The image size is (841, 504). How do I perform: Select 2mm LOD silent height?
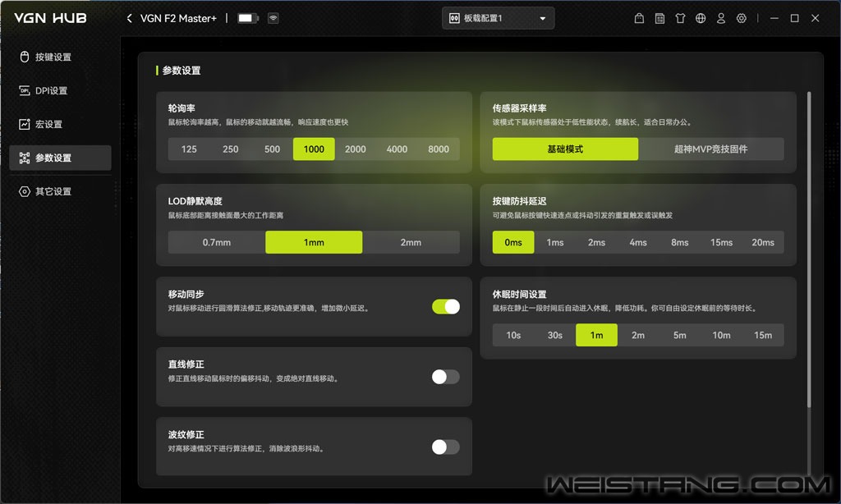(411, 242)
